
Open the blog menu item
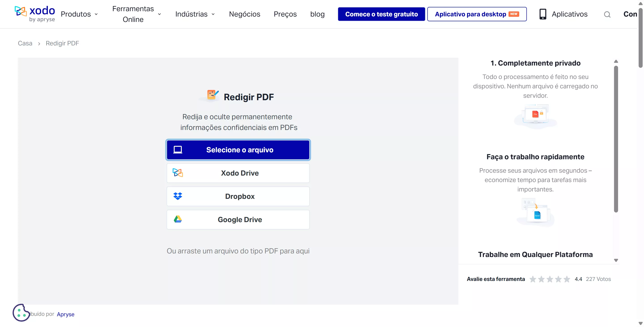click(x=317, y=14)
